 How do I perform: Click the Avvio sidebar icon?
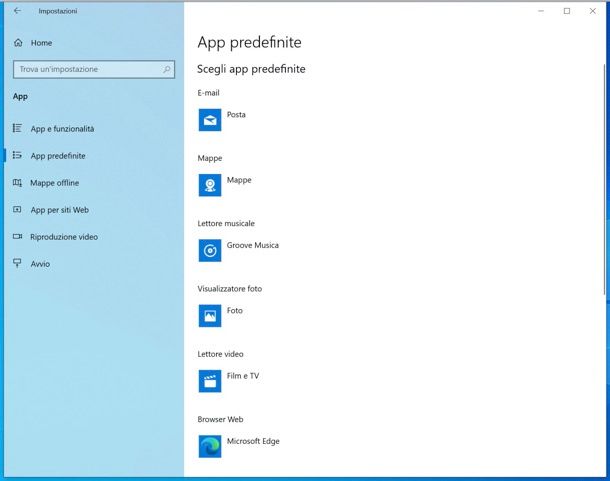click(x=17, y=263)
